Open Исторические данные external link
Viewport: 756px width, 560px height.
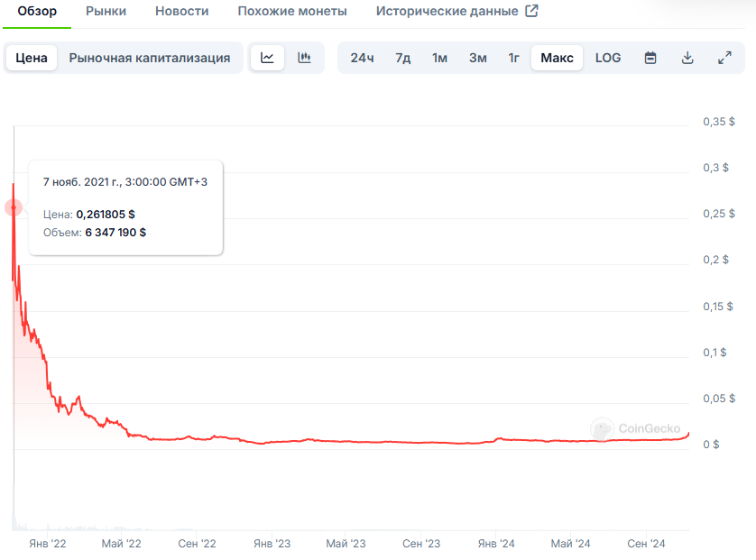click(x=456, y=12)
